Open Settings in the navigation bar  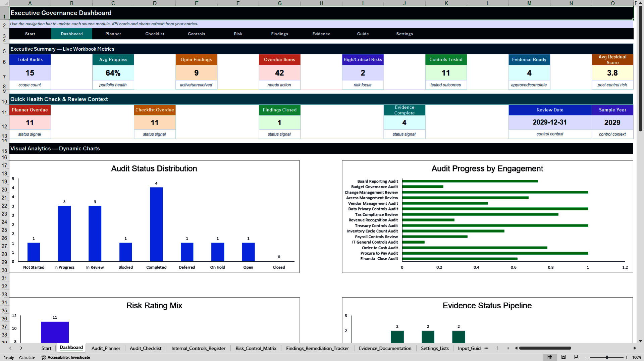pyautogui.click(x=404, y=34)
